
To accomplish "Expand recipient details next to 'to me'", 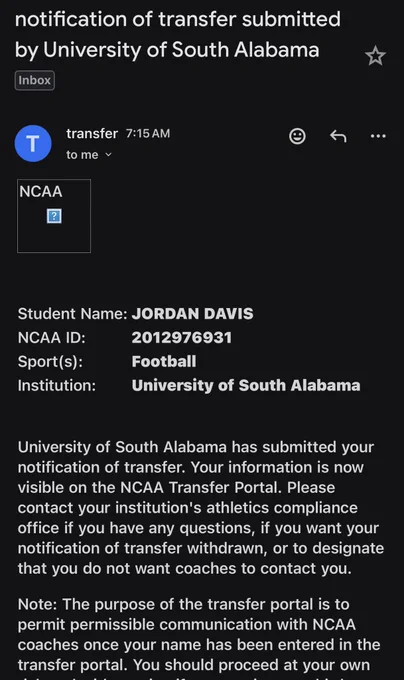I will click(x=108, y=155).
